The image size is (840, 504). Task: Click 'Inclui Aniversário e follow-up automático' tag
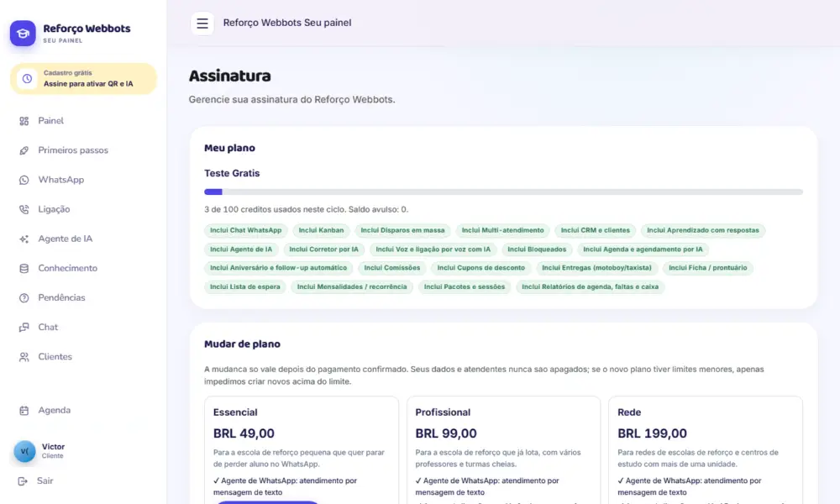tap(278, 268)
